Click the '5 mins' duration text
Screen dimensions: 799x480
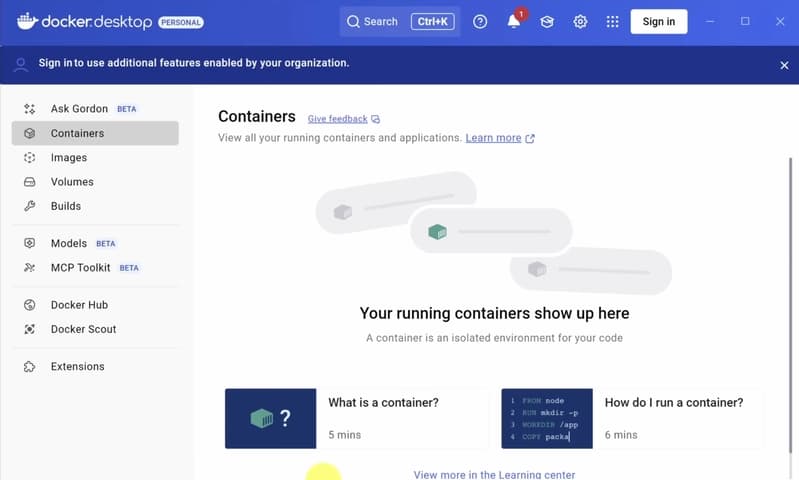344,435
